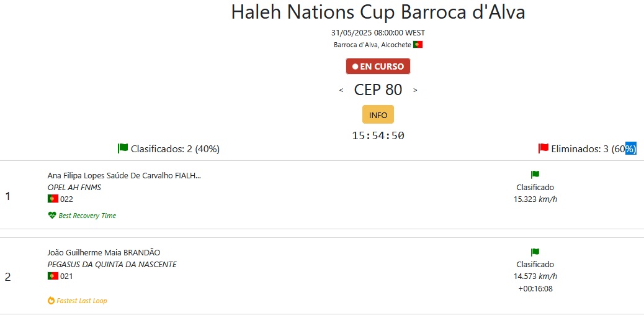Screen dimensions: 644x315
Task: Click the heart Best Recovery Time icon
Action: [51, 216]
